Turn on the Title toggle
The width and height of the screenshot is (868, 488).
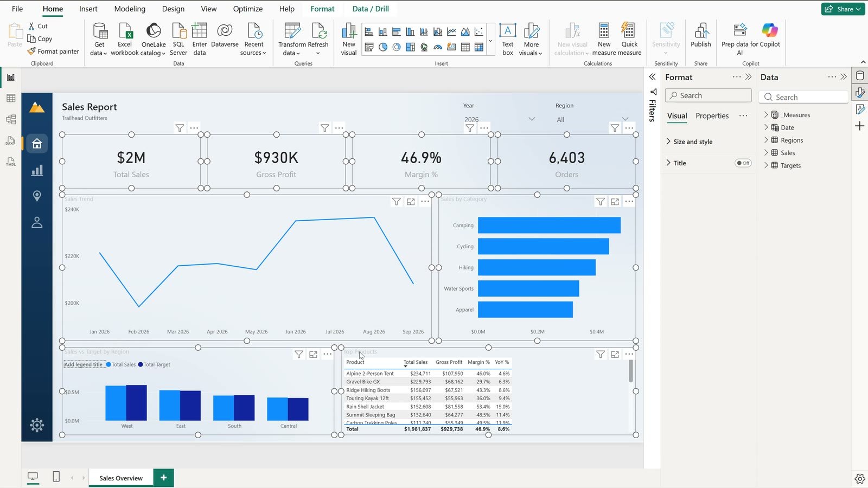click(x=743, y=163)
